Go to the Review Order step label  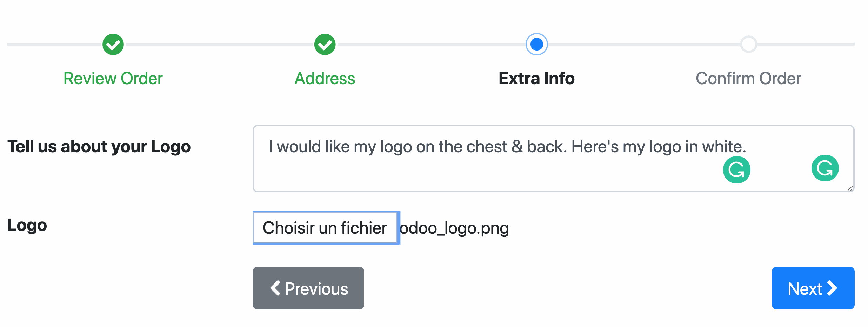click(113, 79)
